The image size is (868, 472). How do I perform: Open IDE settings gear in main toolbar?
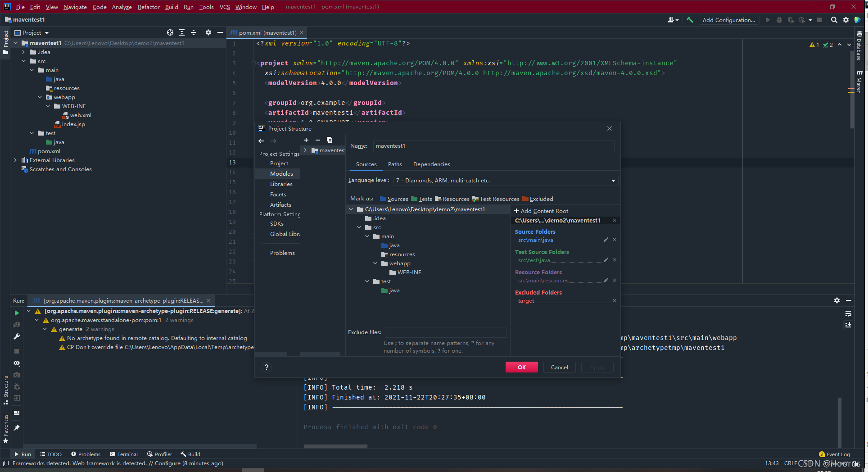[x=846, y=20]
